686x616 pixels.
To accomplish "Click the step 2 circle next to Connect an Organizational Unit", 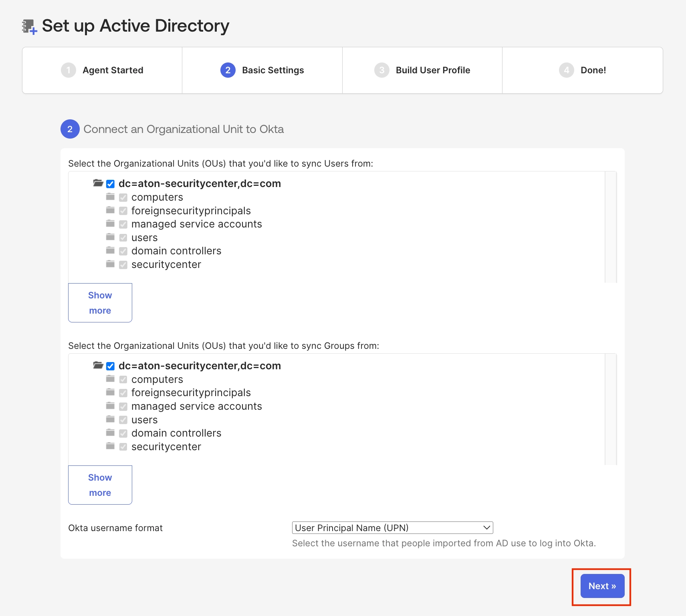I will [70, 129].
